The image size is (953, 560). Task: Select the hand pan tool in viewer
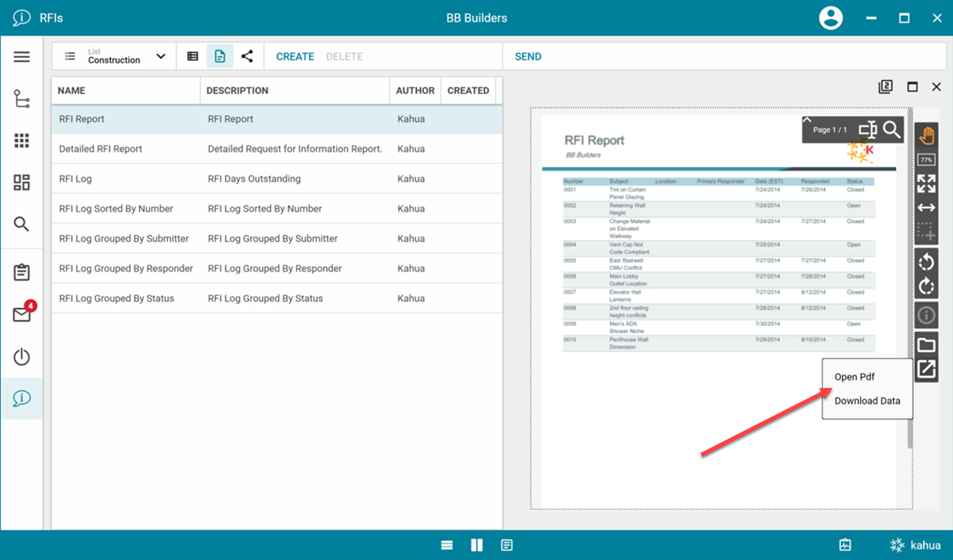point(926,136)
